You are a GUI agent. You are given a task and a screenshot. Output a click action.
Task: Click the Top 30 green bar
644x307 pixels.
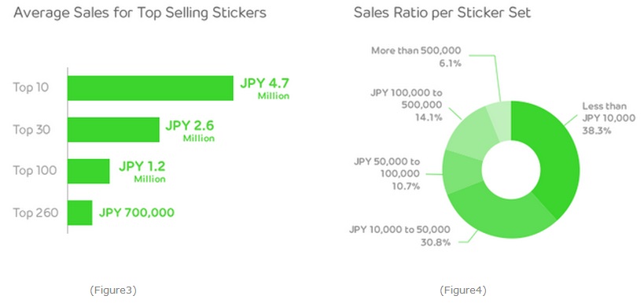(x=113, y=129)
